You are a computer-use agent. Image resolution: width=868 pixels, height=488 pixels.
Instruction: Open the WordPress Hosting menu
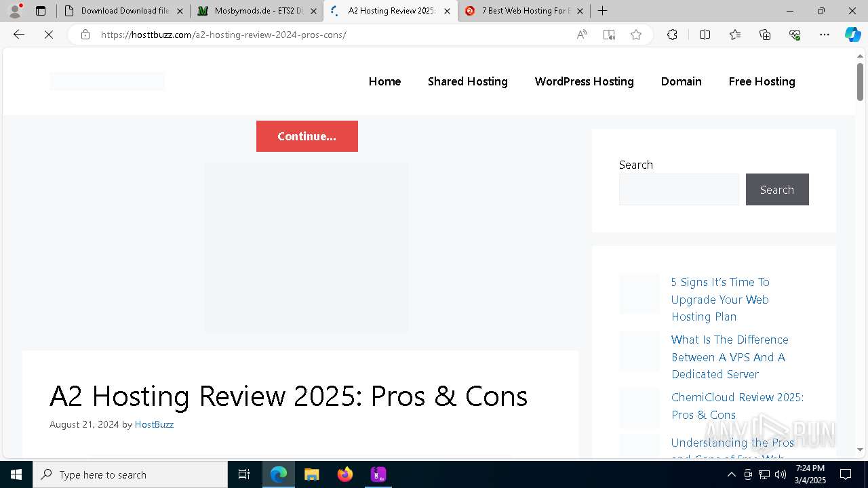(584, 81)
